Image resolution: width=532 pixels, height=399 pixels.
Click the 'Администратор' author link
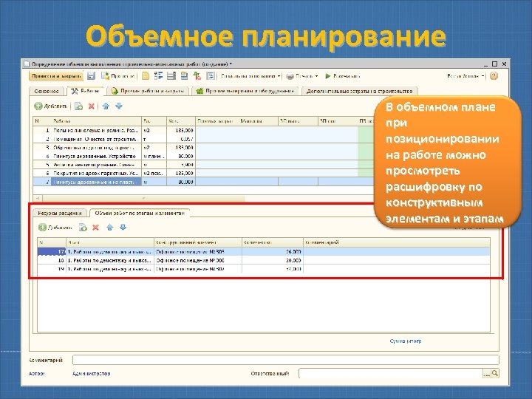[92, 373]
